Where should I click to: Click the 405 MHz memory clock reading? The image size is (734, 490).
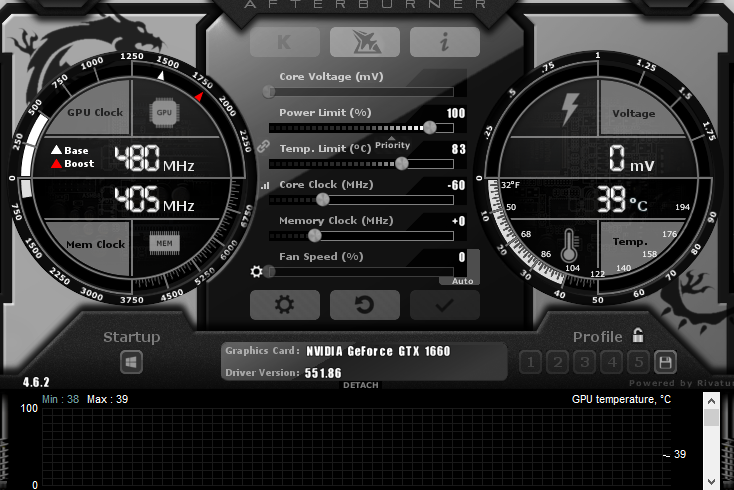coord(154,199)
